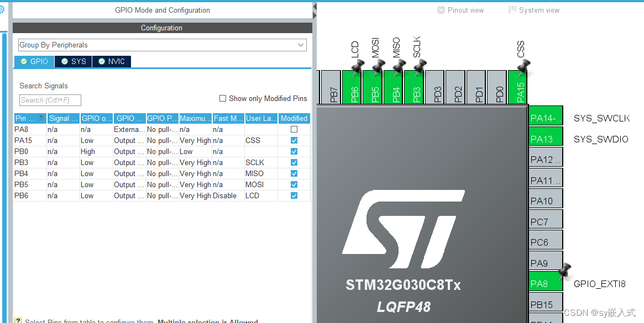The image size is (644, 323).
Task: Toggle Modified checkbox for PB6 row
Action: [294, 196]
